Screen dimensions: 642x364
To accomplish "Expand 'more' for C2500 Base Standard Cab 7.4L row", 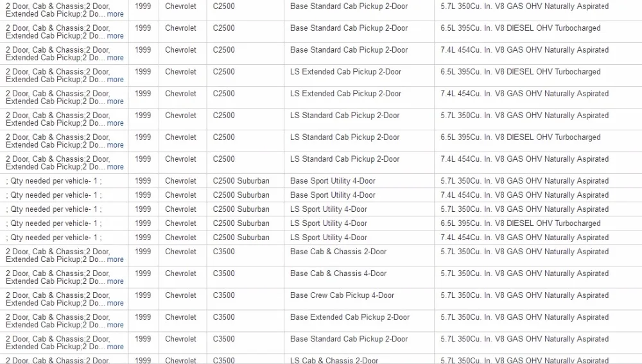I will (x=115, y=58).
